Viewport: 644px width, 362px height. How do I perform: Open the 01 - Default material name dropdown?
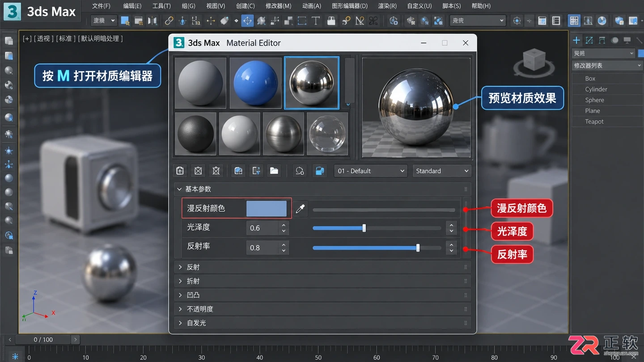[x=370, y=171]
